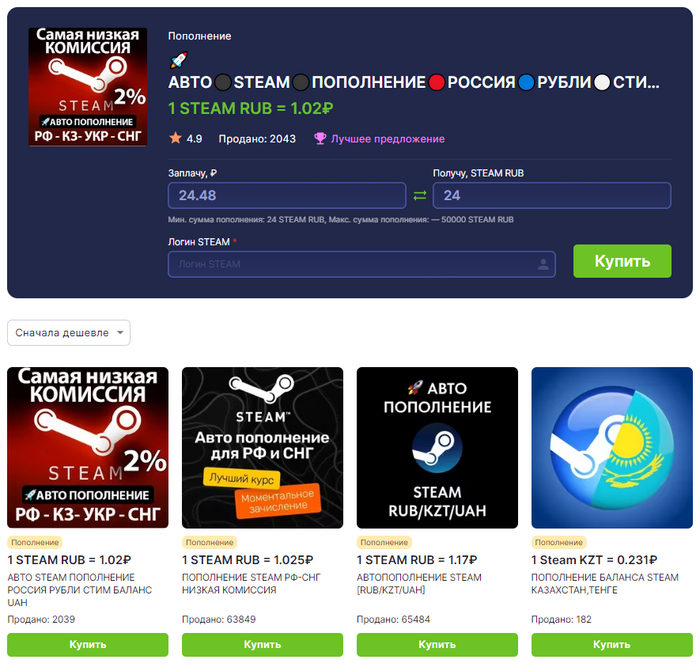Click the green price 1 STEAM RUB = 1.02₽ in the top offer
Viewport: 700px width, 667px height.
250,108
